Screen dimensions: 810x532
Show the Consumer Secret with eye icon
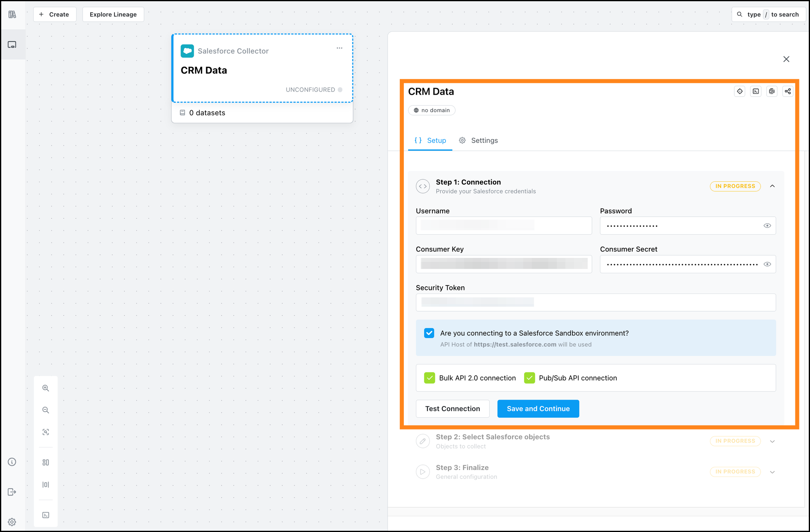[x=767, y=264]
